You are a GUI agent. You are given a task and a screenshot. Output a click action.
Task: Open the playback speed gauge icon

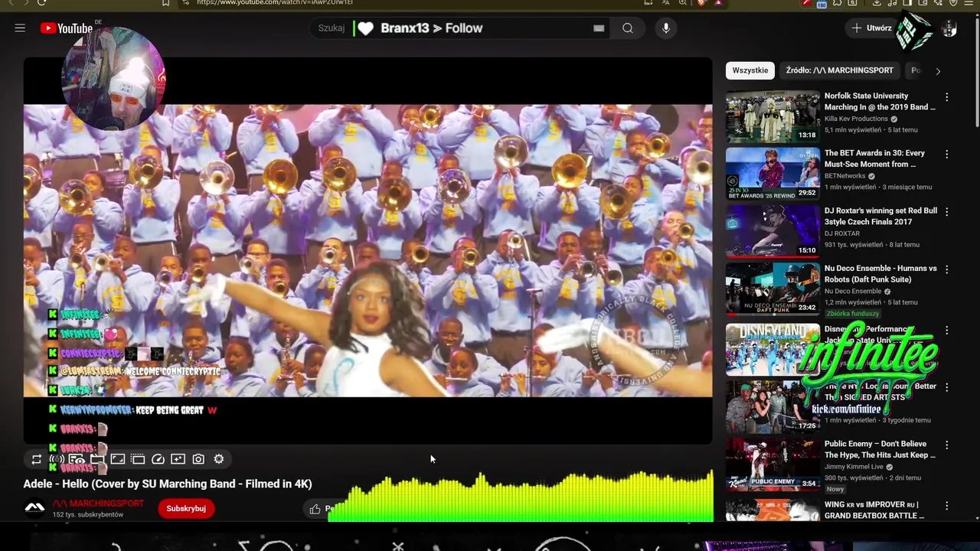pos(158,459)
